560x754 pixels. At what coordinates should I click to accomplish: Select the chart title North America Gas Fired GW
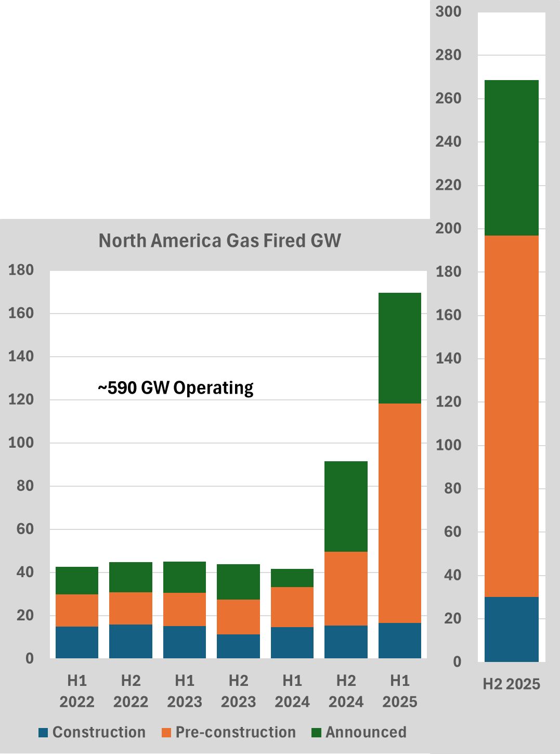[219, 241]
